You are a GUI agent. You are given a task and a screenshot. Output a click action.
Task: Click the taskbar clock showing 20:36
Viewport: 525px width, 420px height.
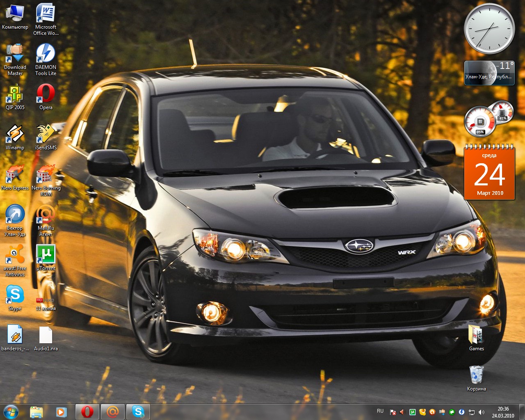point(503,412)
